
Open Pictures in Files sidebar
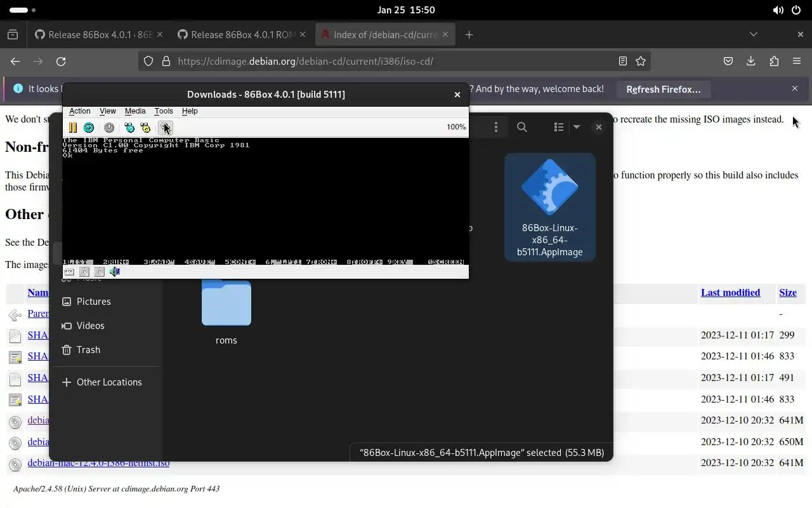(94, 302)
